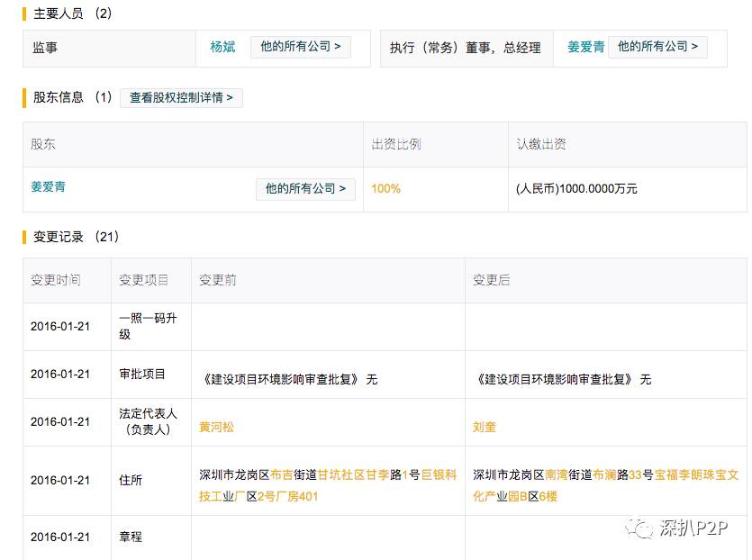Image resolution: width=752 pixels, height=560 pixels.
Task: Click the date in the 审批项目 row
Action: [x=60, y=374]
